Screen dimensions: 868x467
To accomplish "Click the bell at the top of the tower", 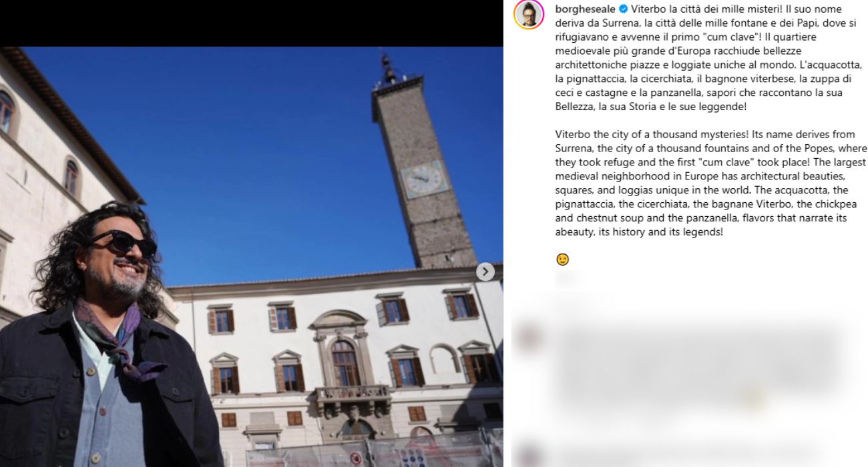I will [387, 66].
